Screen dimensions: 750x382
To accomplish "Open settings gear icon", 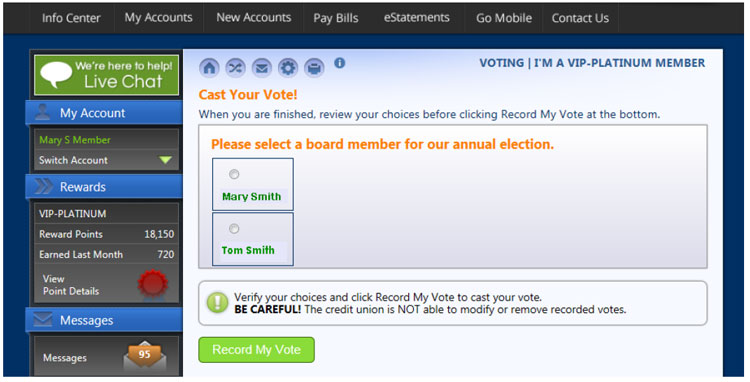I will coord(287,68).
